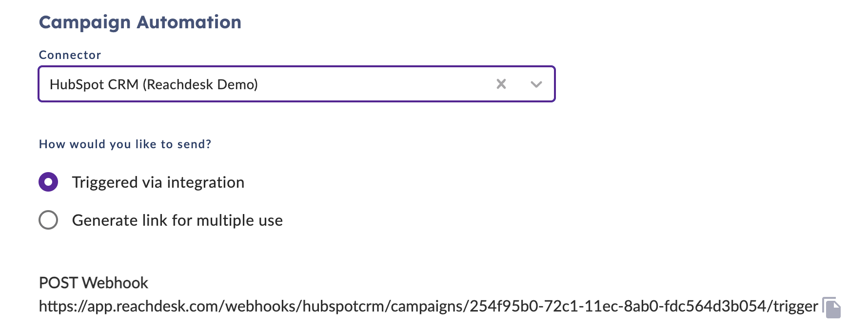Click the POST Webhook label
868x332 pixels.
tap(94, 283)
